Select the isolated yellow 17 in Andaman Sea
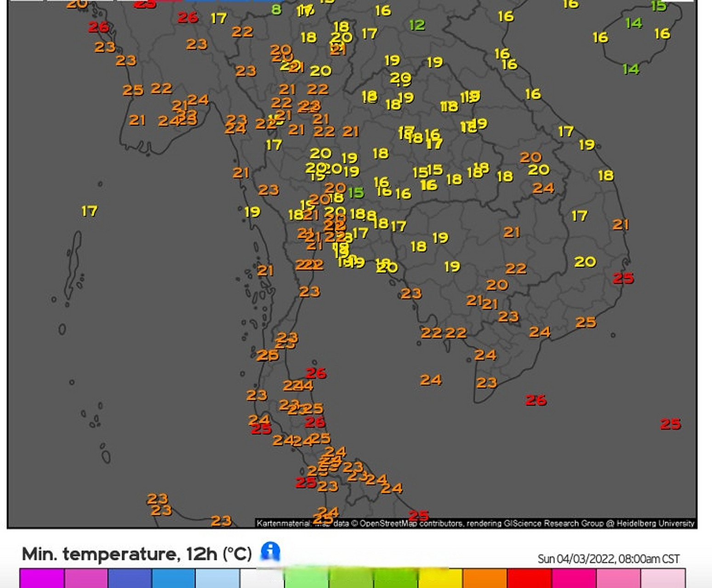The image size is (712, 588). coord(89,211)
